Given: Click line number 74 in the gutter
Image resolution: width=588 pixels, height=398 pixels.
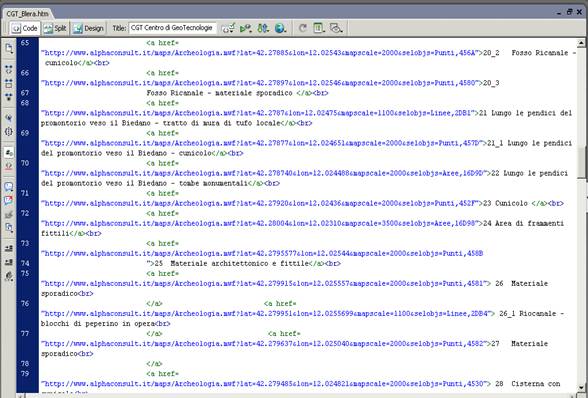Looking at the screenshot, I should pos(25,263).
